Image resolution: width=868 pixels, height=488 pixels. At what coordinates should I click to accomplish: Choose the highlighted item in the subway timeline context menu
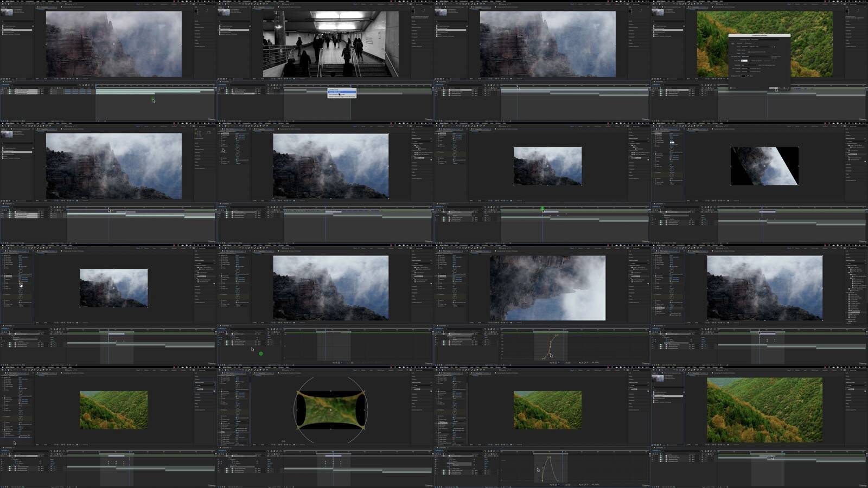[x=341, y=92]
